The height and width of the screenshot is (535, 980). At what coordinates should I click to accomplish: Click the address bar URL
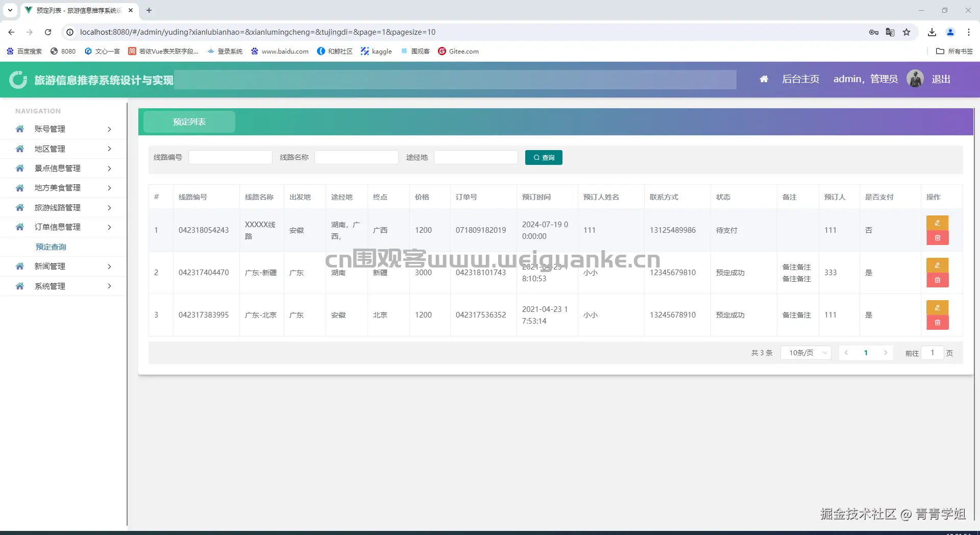pos(258,32)
